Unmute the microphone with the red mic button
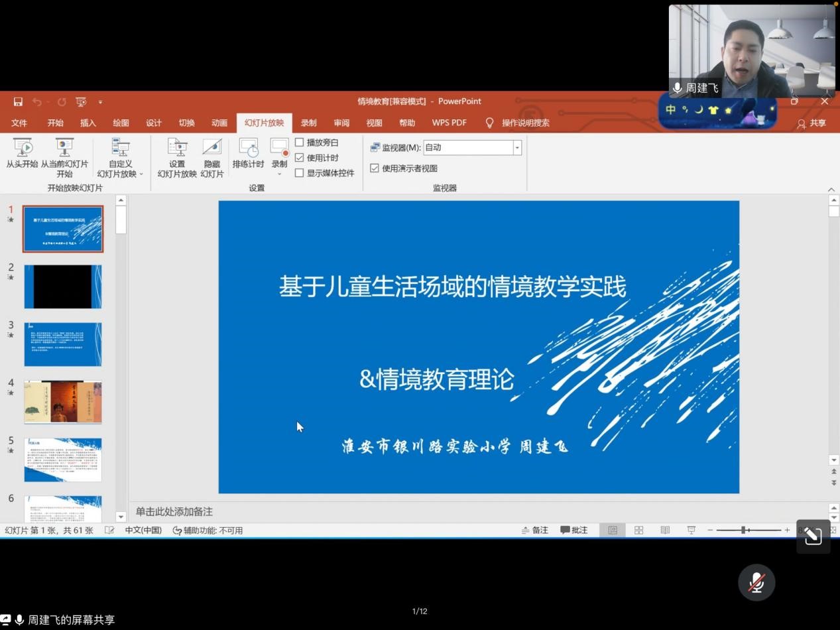The height and width of the screenshot is (630, 840). [756, 582]
